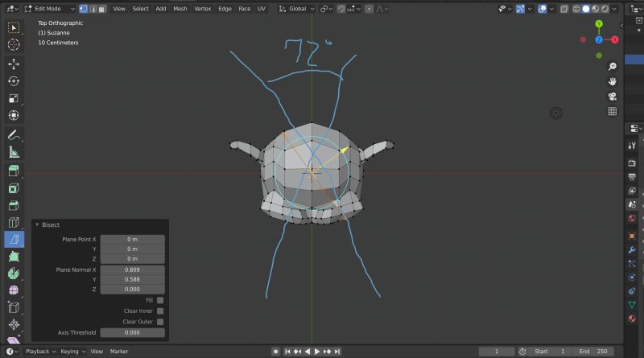The image size is (644, 358).
Task: Enable the Clear Outer checkbox
Action: click(x=160, y=322)
